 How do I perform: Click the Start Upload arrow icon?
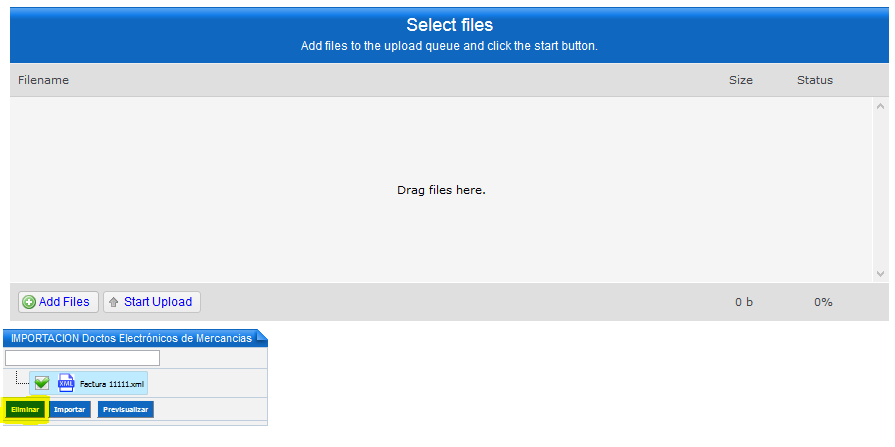114,302
